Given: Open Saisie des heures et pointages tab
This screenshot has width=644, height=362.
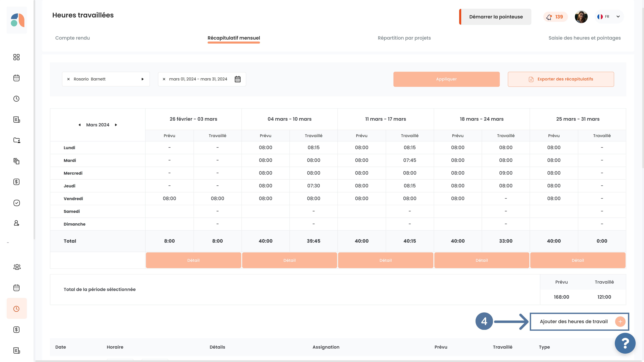Looking at the screenshot, I should [585, 38].
